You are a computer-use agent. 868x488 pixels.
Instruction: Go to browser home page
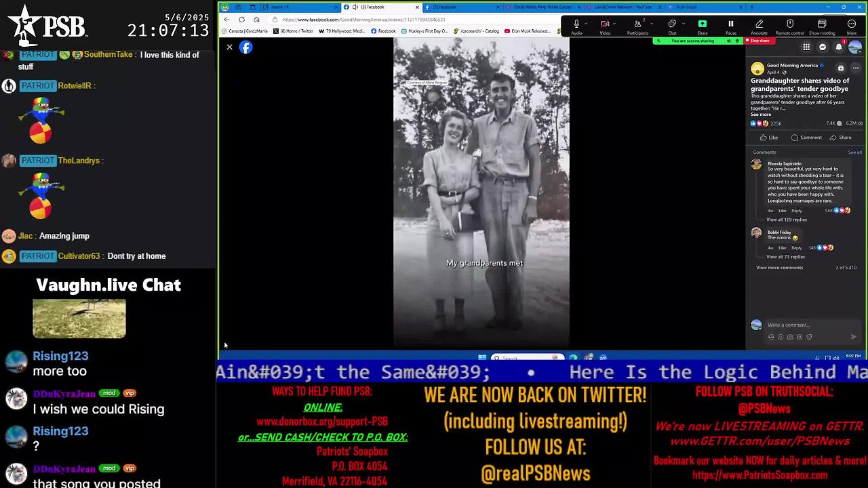point(256,20)
